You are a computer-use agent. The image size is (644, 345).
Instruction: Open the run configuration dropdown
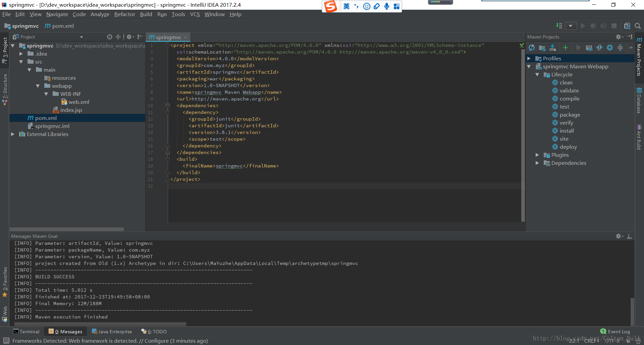coord(571,26)
